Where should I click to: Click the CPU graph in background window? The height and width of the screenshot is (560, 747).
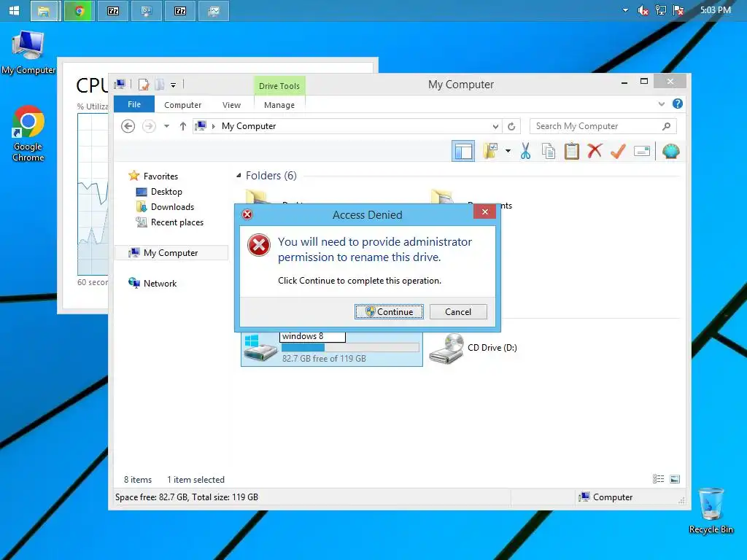point(93,194)
